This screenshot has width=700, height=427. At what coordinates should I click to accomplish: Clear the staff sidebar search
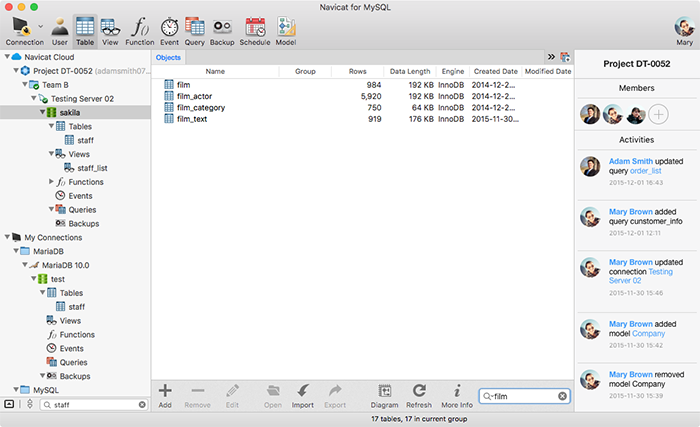click(x=142, y=405)
